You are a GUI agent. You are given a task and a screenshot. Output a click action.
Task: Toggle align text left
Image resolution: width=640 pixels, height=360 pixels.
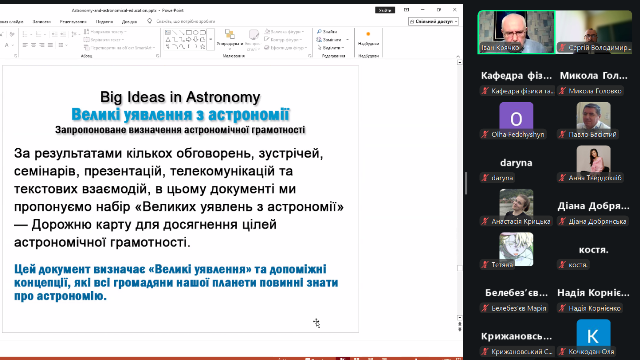point(25,45)
